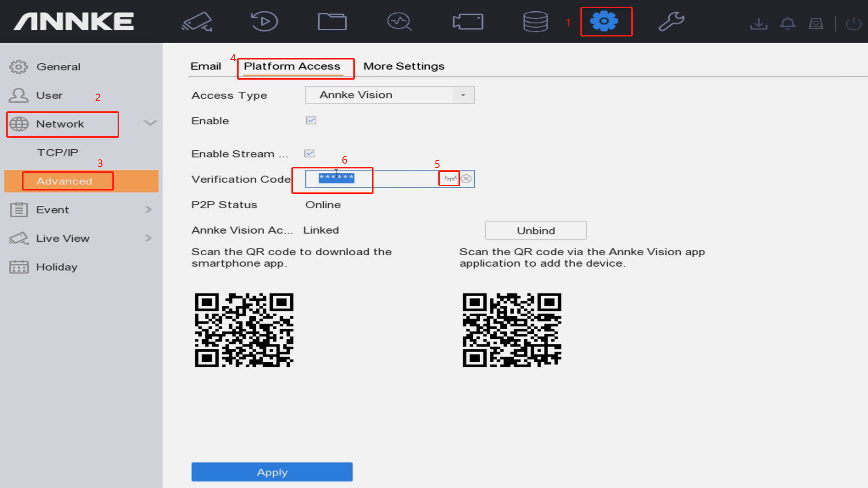Open the Smart Analysis search icon
The height and width of the screenshot is (488, 868).
399,21
